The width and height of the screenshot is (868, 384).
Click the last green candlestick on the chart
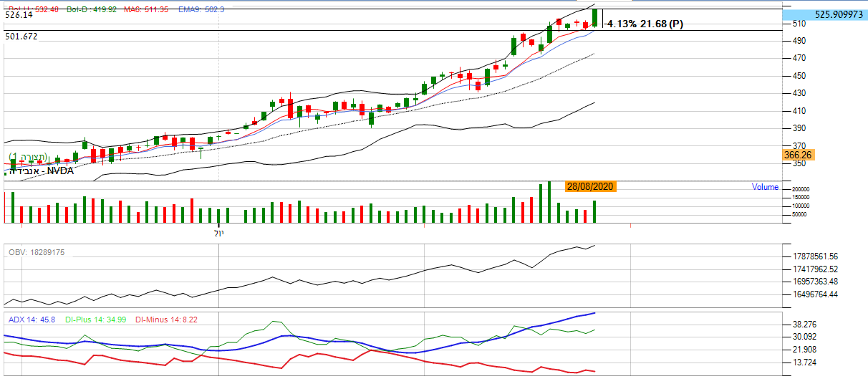pyautogui.click(x=594, y=17)
